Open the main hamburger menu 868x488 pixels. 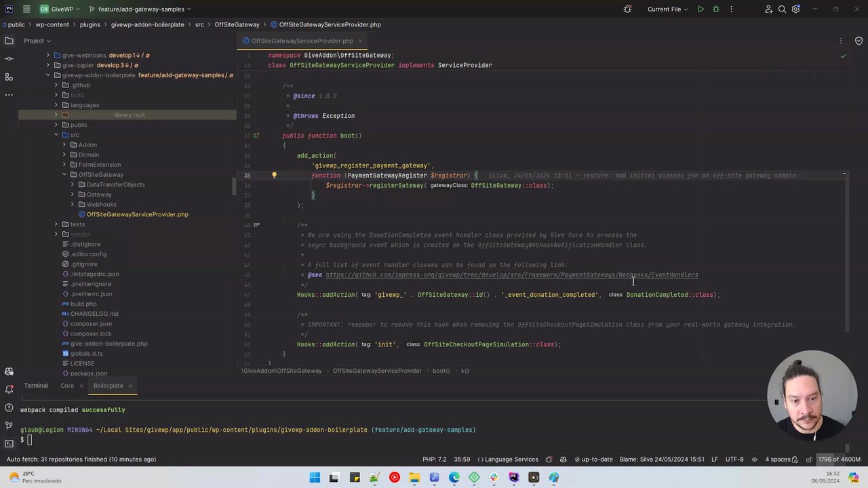tap(26, 9)
